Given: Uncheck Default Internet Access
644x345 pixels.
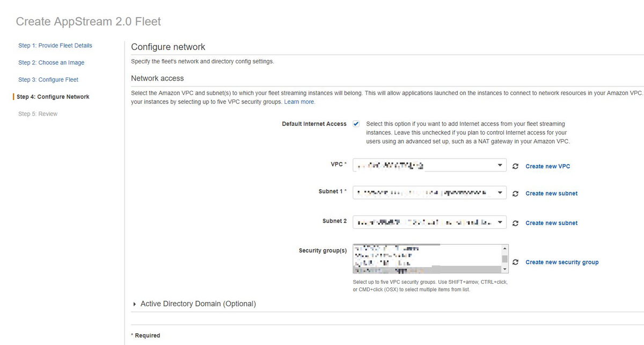Looking at the screenshot, I should click(356, 124).
